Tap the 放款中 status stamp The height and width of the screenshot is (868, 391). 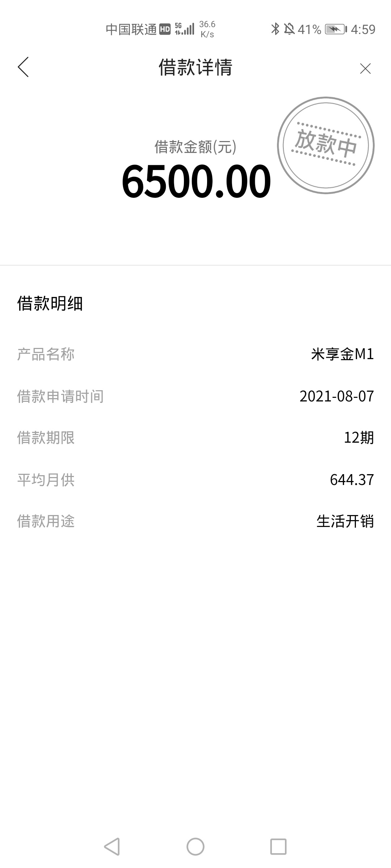[x=326, y=145]
